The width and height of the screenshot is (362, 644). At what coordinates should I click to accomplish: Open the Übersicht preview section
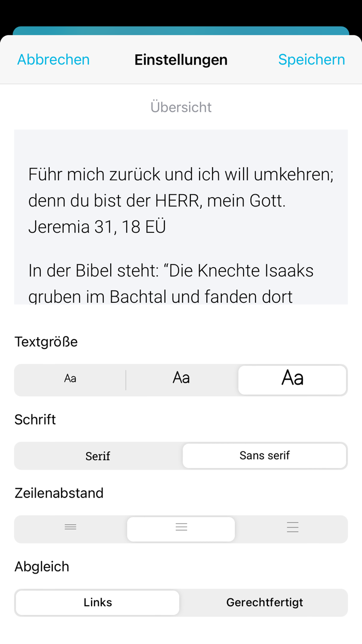(x=181, y=107)
